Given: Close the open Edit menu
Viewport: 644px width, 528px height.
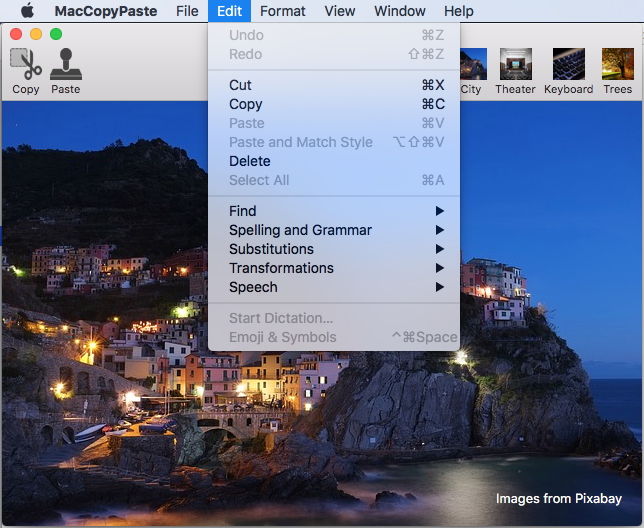Looking at the screenshot, I should coord(230,11).
